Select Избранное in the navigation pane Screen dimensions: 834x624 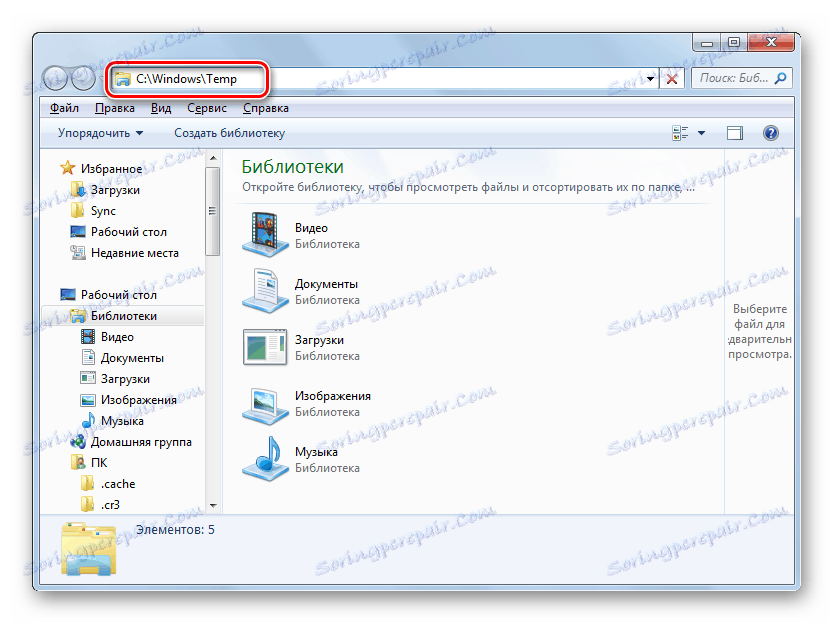(111, 169)
